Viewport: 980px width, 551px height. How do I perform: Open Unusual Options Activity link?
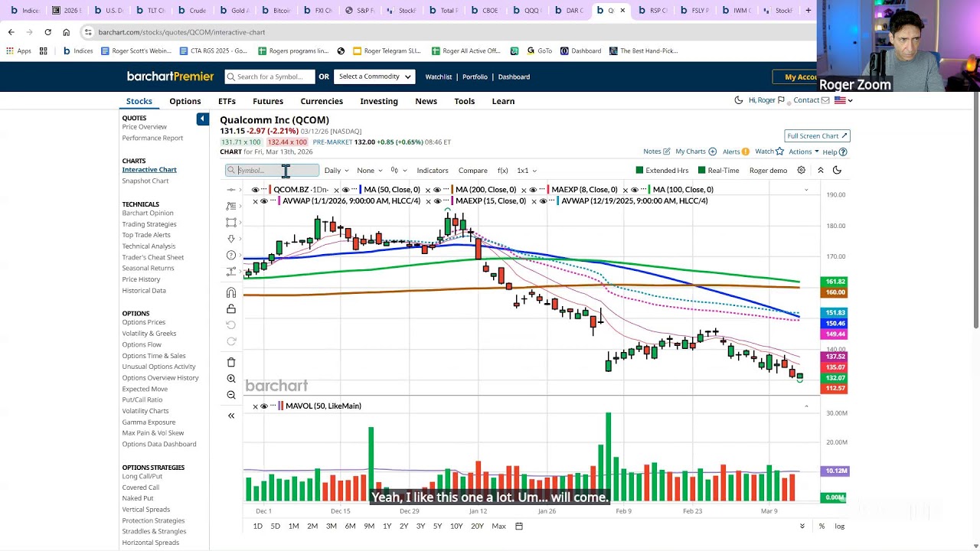pyautogui.click(x=159, y=367)
